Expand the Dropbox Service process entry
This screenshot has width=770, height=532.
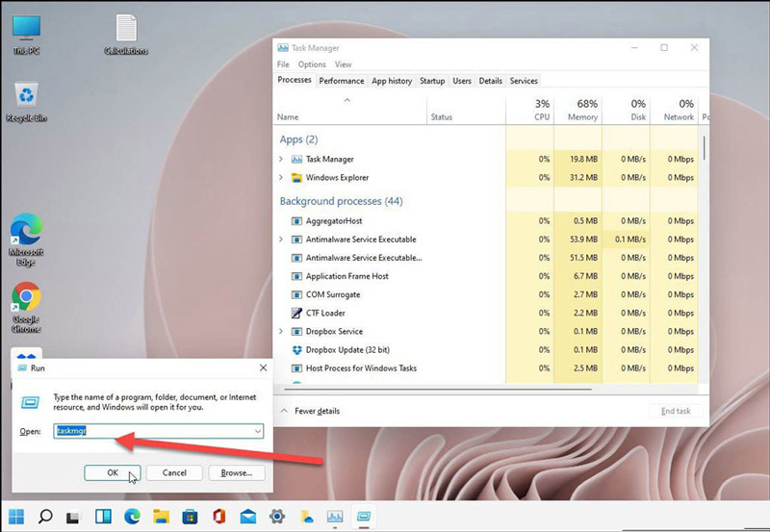(281, 332)
